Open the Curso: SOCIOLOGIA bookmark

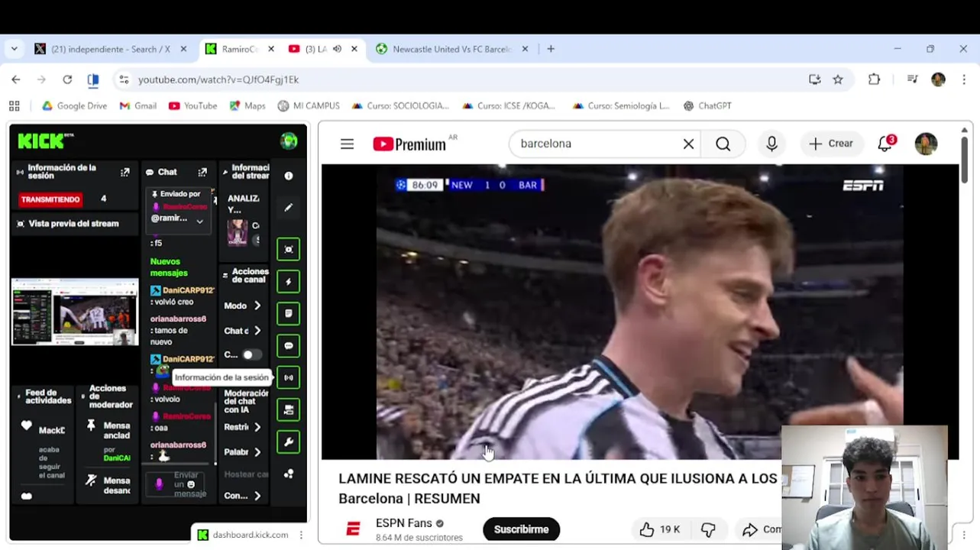point(400,106)
